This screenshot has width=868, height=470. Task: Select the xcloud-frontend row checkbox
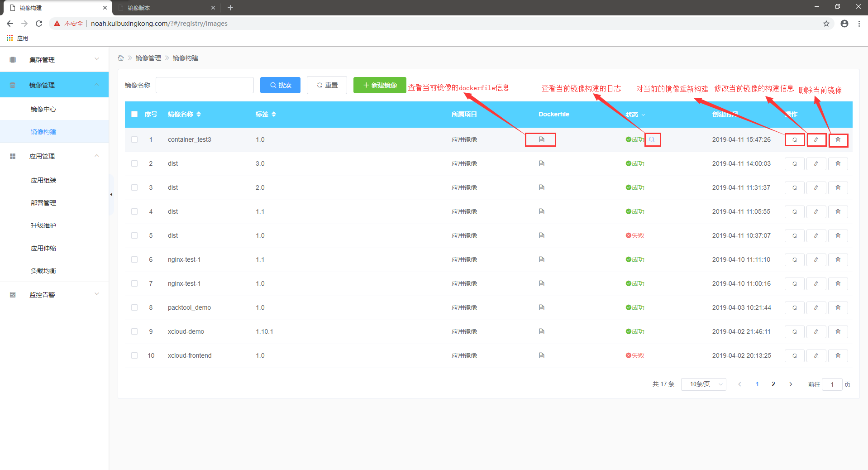(134, 355)
